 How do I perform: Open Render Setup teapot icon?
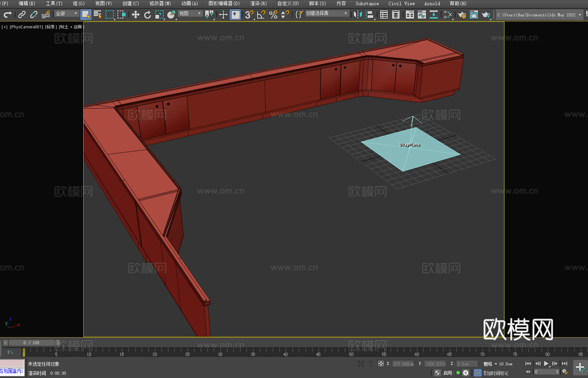462,14
